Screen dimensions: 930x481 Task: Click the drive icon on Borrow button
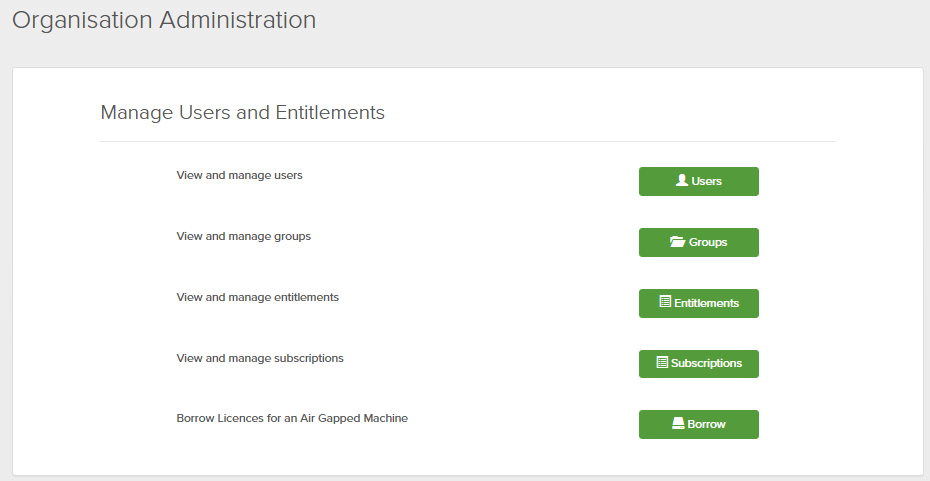tap(678, 424)
